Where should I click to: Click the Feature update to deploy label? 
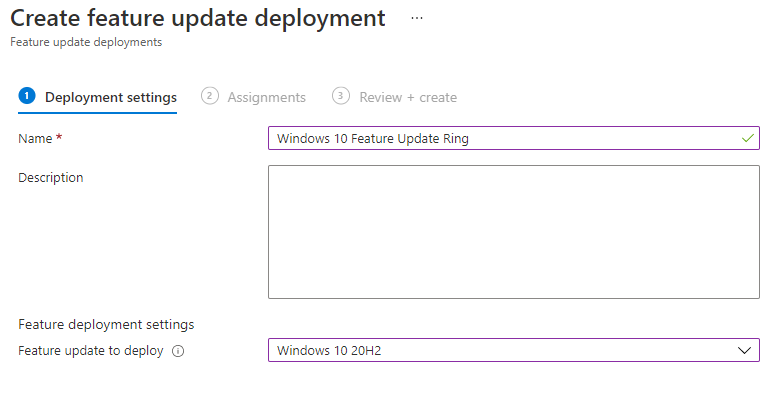[90, 351]
